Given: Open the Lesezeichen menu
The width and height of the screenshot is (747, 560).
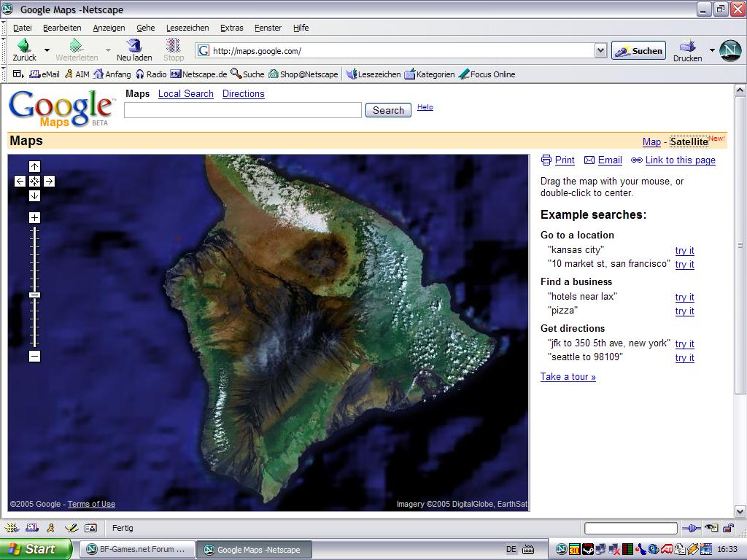Looking at the screenshot, I should click(187, 28).
